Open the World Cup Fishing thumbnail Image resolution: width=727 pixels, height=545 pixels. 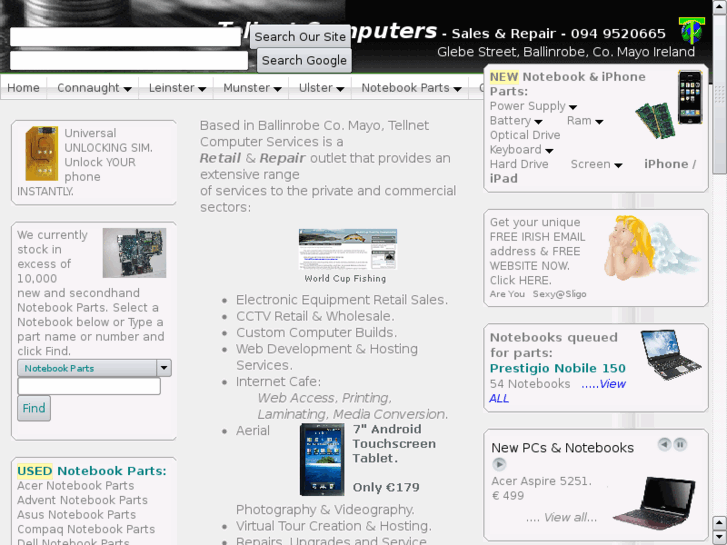[348, 249]
